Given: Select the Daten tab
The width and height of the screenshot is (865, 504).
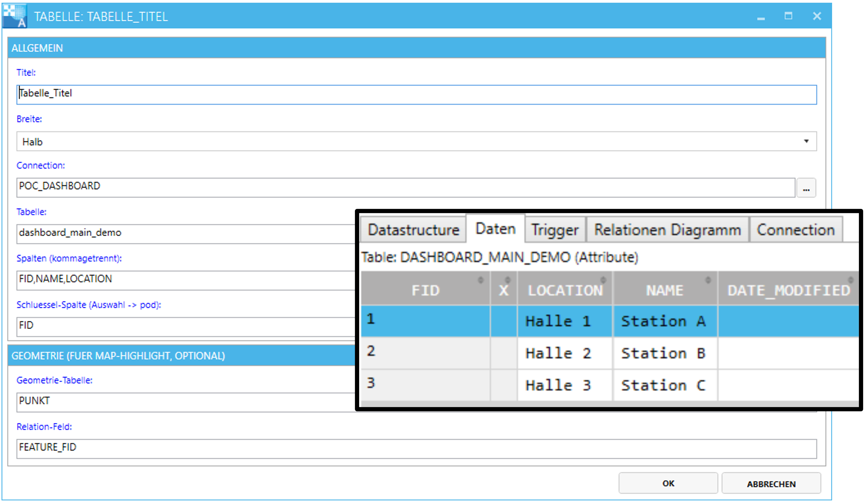Looking at the screenshot, I should (495, 228).
